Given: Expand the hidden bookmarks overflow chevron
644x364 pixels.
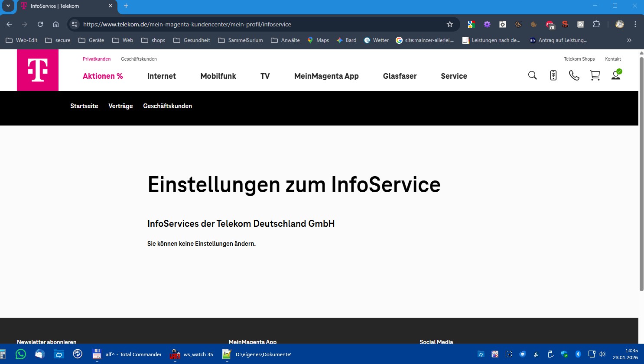Looking at the screenshot, I should [629, 40].
